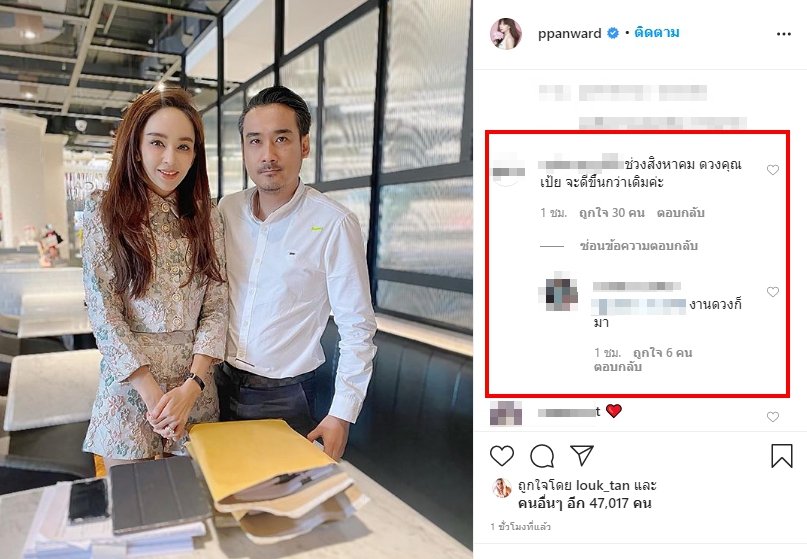This screenshot has width=807, height=559.
Task: Open louk_tan profile from likes line
Action: (x=603, y=485)
